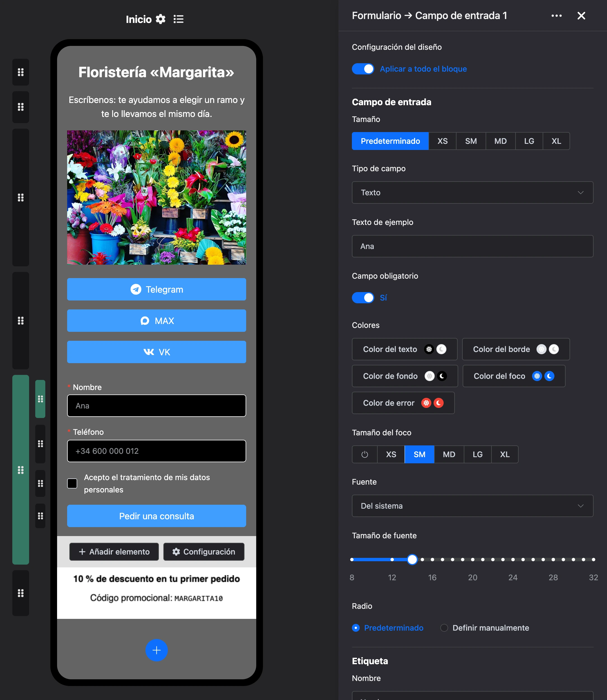Viewport: 607px width, 700px height.
Task: Grab the Teléfono field drag handle
Action: pyautogui.click(x=40, y=444)
